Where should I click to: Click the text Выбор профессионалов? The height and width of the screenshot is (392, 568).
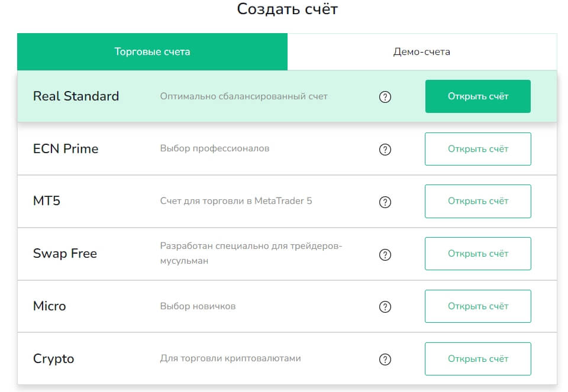pos(215,148)
